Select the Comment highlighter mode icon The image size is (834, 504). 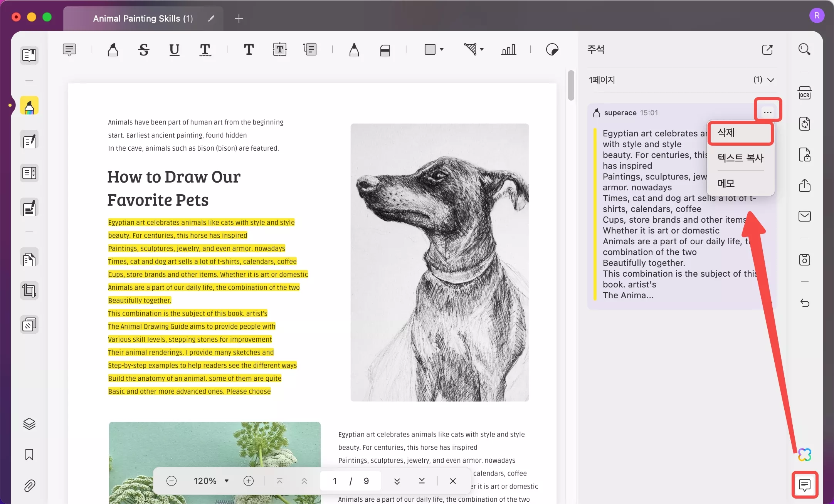(29, 106)
